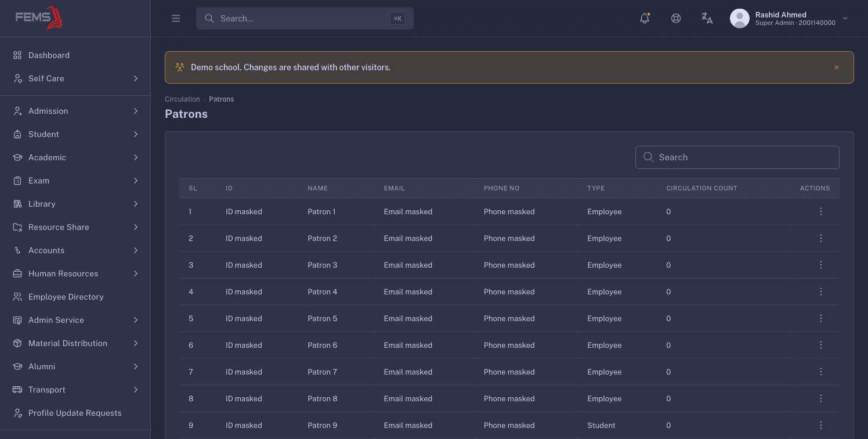Expand the Self Care submenu

coord(75,78)
